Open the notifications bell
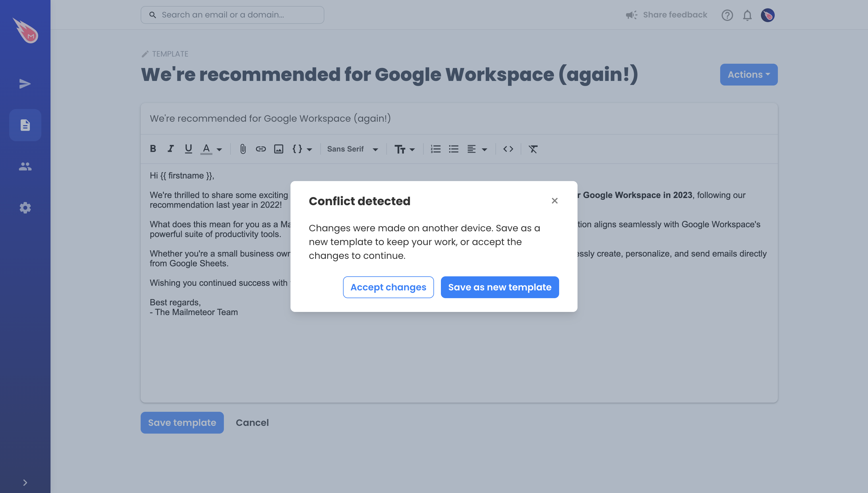The width and height of the screenshot is (868, 493). coord(747,15)
